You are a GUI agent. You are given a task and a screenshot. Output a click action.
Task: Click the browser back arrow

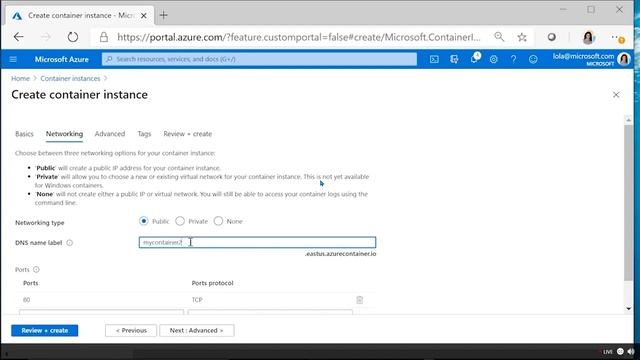[19, 37]
